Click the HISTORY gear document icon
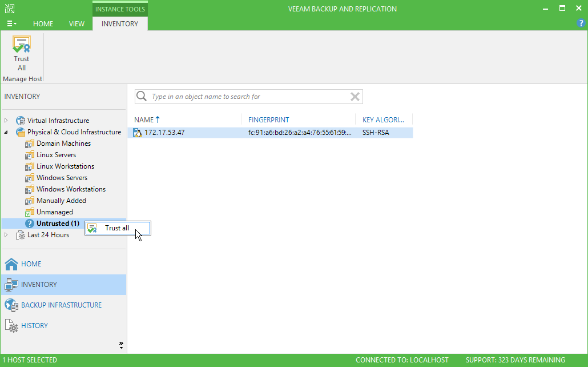588x367 pixels. click(11, 326)
